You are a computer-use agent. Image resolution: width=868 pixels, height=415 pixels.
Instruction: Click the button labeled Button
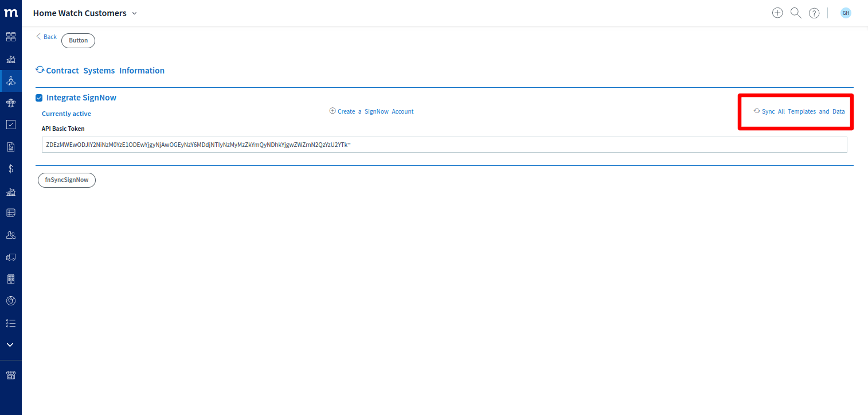79,41
